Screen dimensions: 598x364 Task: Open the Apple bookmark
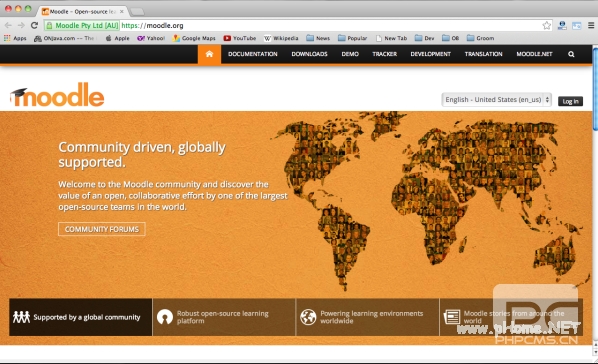tap(117, 38)
